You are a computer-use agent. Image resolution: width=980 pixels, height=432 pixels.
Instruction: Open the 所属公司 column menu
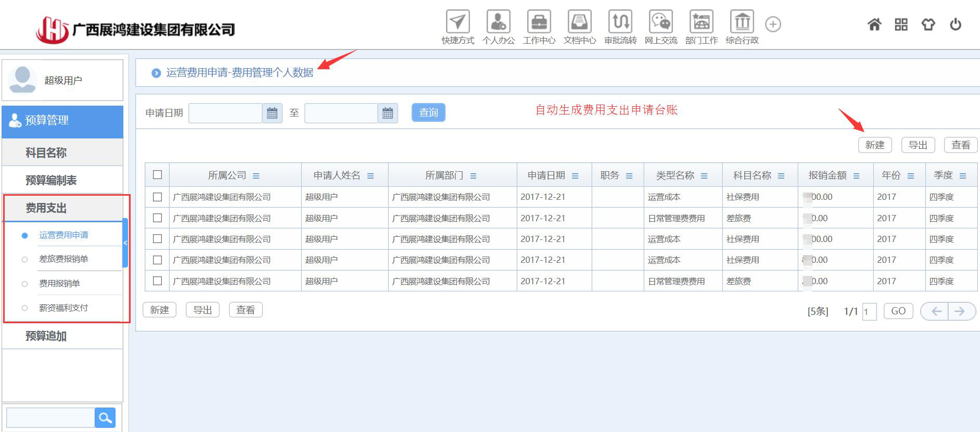click(x=256, y=176)
